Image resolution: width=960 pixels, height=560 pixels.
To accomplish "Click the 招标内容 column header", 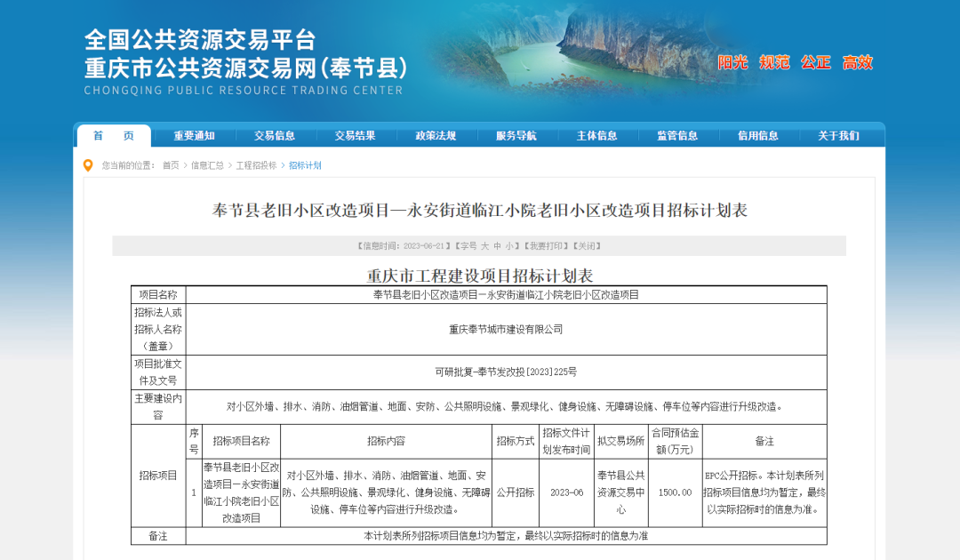I will coord(387,441).
